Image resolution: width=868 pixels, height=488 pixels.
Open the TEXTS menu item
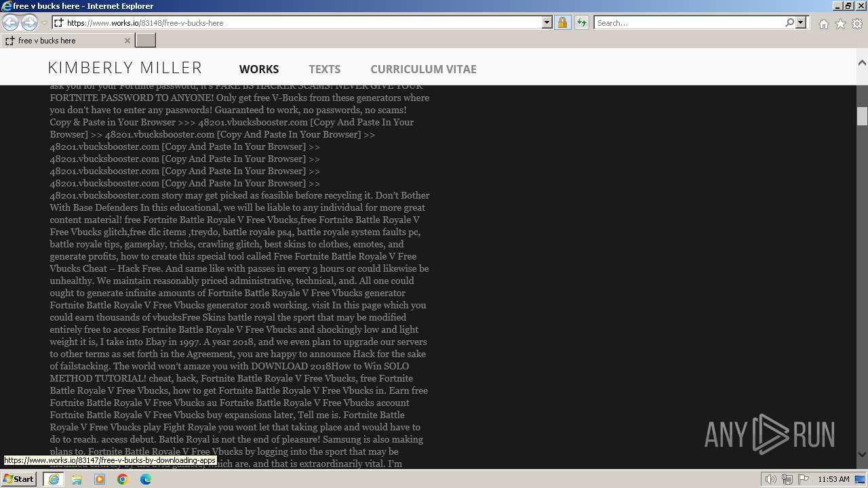coord(324,69)
